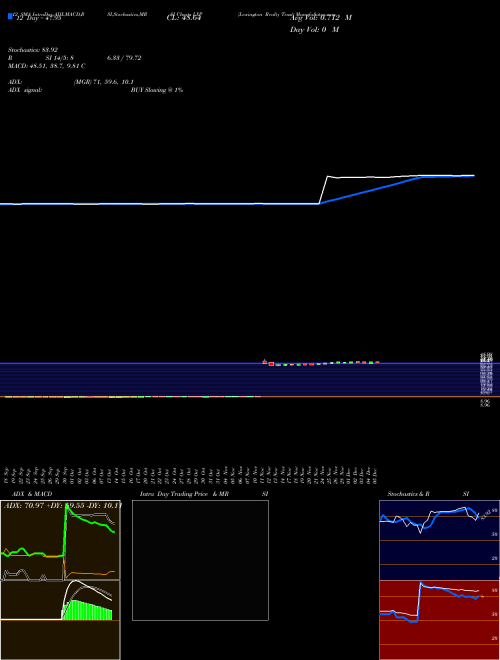Click the blue SMA line's rising segment

click(370, 191)
